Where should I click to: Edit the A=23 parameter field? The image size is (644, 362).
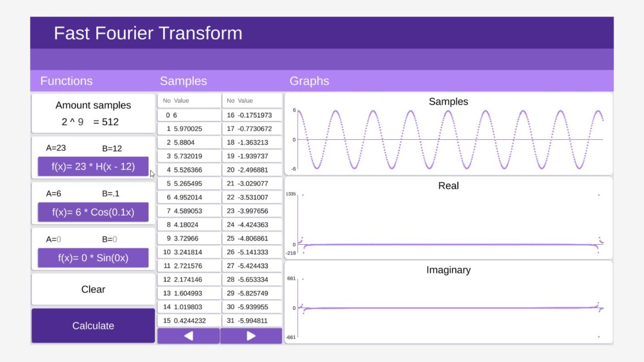[x=55, y=147]
